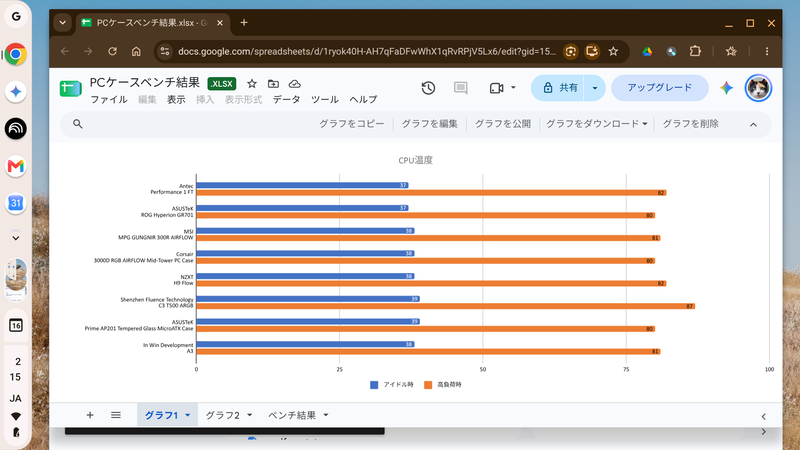Launch Chrome from the shelf
This screenshot has width=800, height=450.
16,54
